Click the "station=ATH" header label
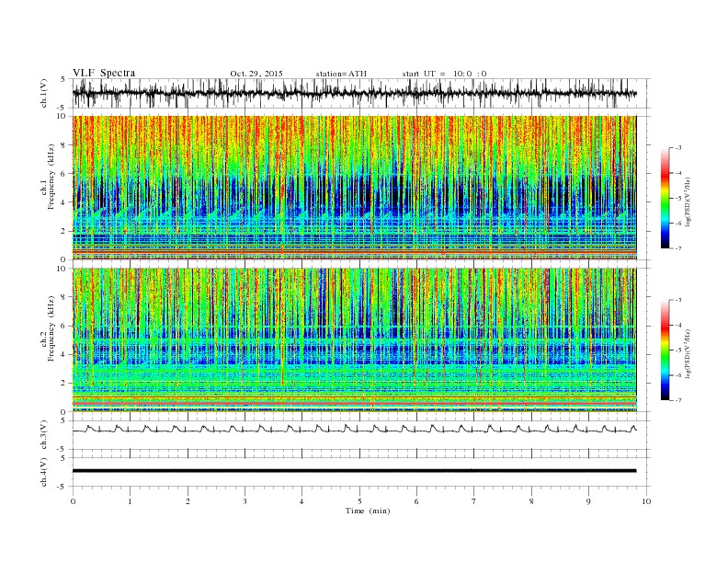The image size is (728, 563). [341, 74]
